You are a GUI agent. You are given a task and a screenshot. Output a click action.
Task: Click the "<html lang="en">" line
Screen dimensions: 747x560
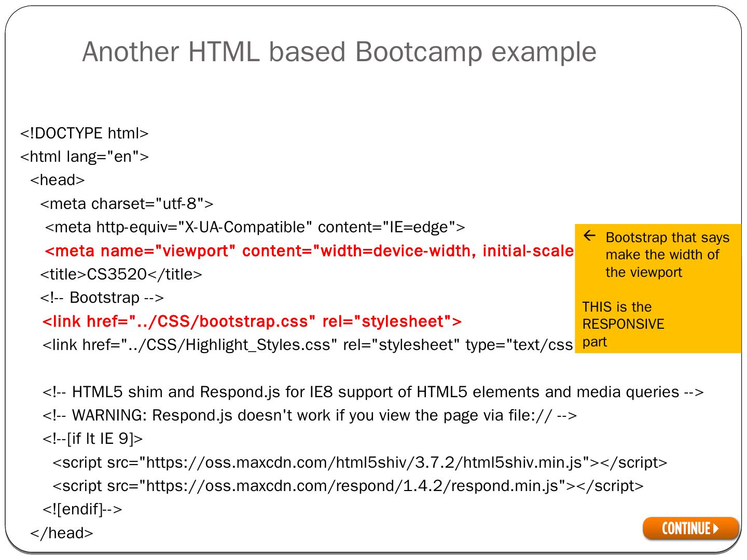[x=85, y=157]
